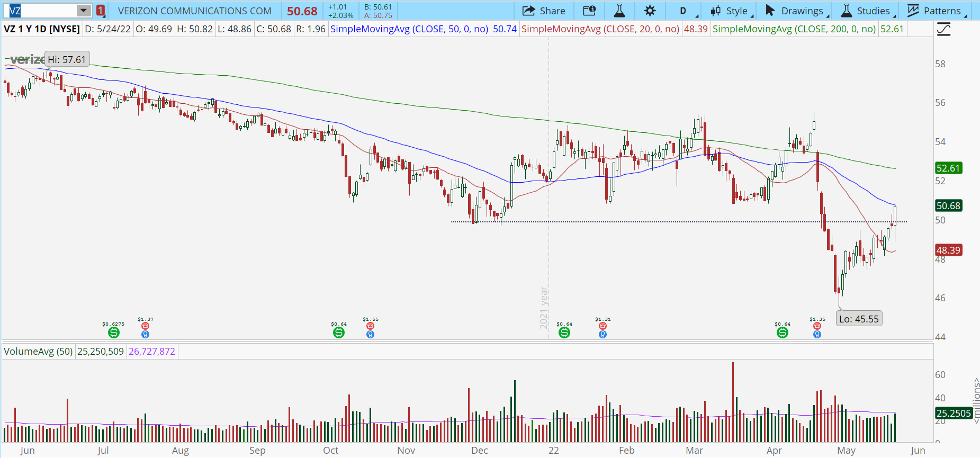
Task: Click the VZ symbol input field
Action: point(40,11)
